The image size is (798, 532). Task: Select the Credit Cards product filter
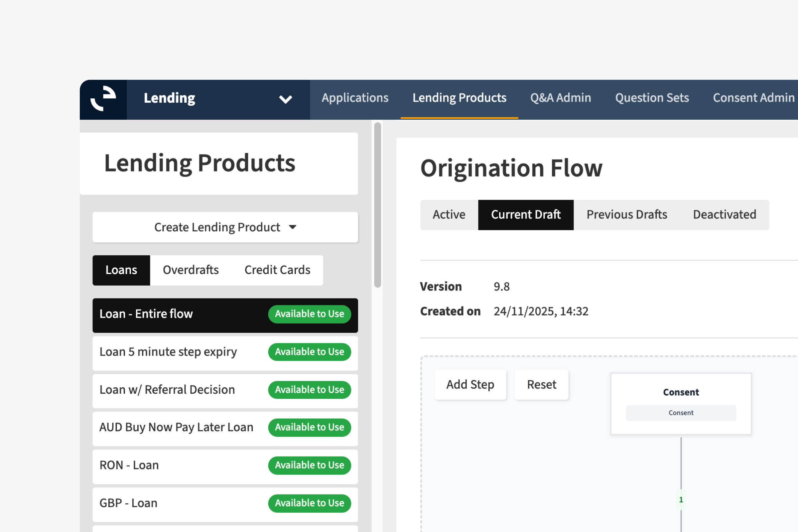pyautogui.click(x=277, y=270)
